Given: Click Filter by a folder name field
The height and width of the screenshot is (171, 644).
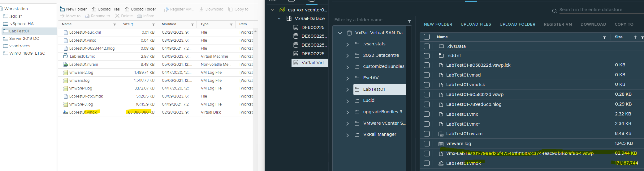Looking at the screenshot, I should [x=370, y=20].
